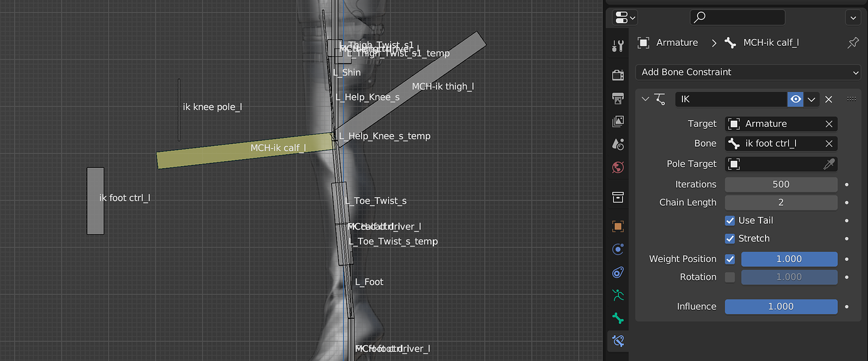
Task: Open the Render properties tab
Action: click(x=618, y=75)
